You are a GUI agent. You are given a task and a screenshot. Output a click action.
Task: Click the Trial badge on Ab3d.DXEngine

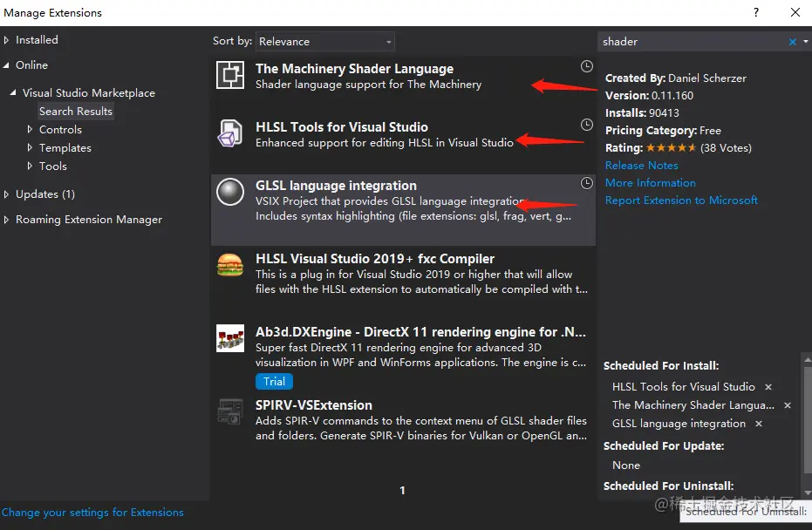pyautogui.click(x=274, y=382)
